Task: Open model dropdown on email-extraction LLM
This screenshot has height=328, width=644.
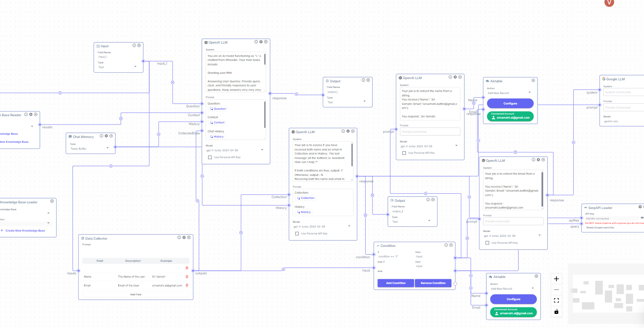Action: click(513, 236)
